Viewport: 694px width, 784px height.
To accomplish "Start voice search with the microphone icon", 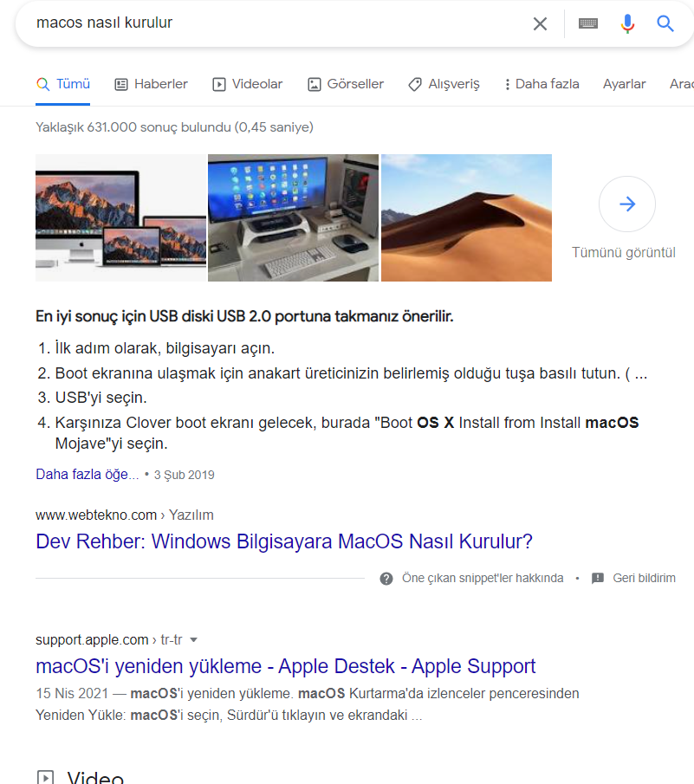I will pyautogui.click(x=627, y=23).
